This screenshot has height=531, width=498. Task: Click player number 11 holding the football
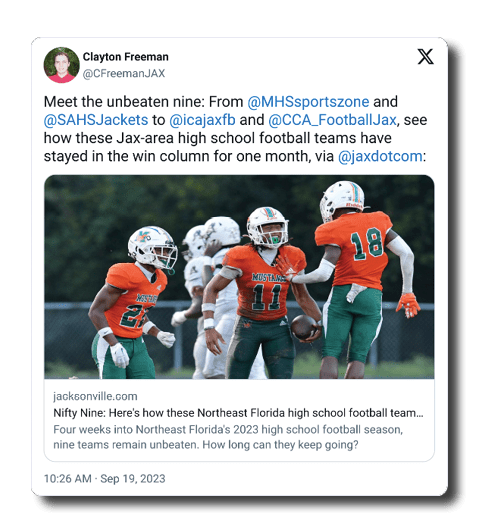262,293
